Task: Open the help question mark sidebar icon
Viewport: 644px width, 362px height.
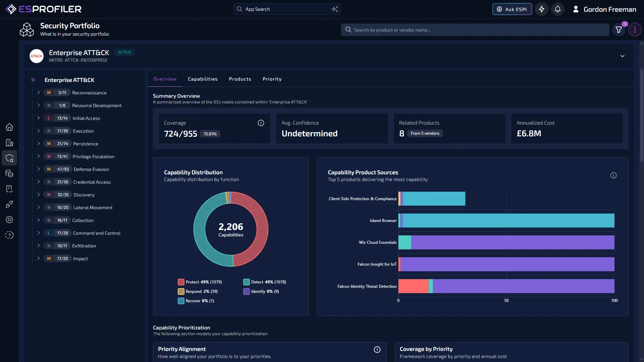Action: (9, 235)
